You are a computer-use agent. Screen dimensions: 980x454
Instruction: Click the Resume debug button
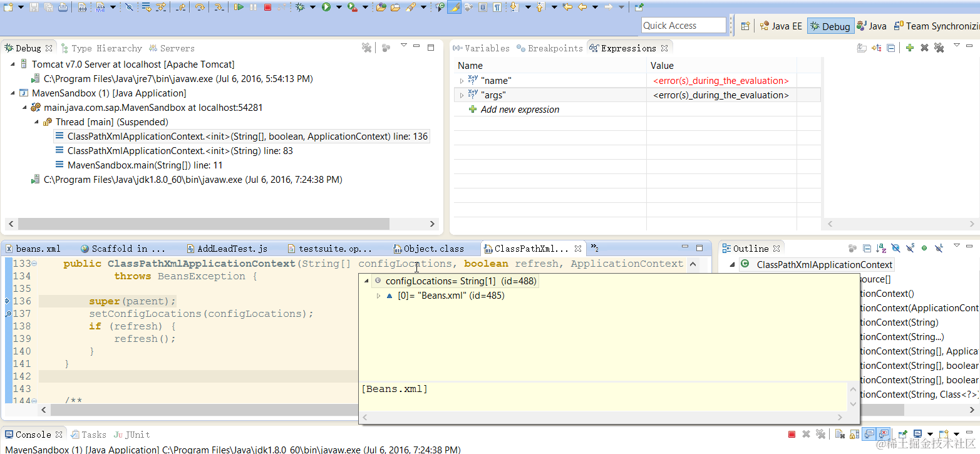tap(239, 7)
